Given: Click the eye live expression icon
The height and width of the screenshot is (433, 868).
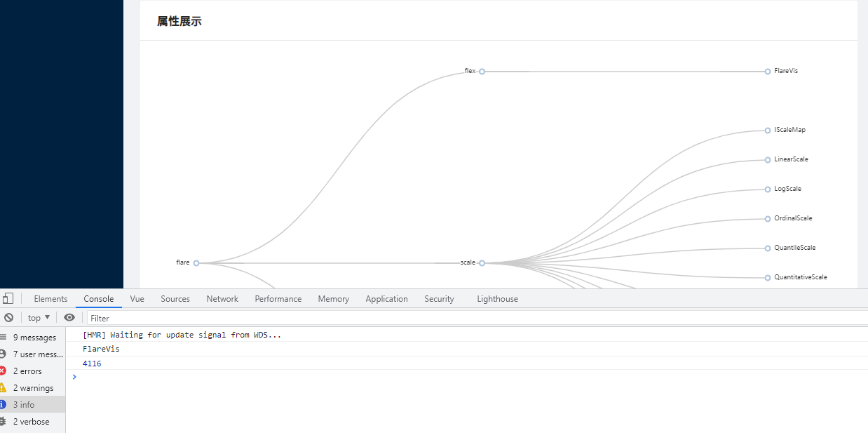Looking at the screenshot, I should point(69,317).
